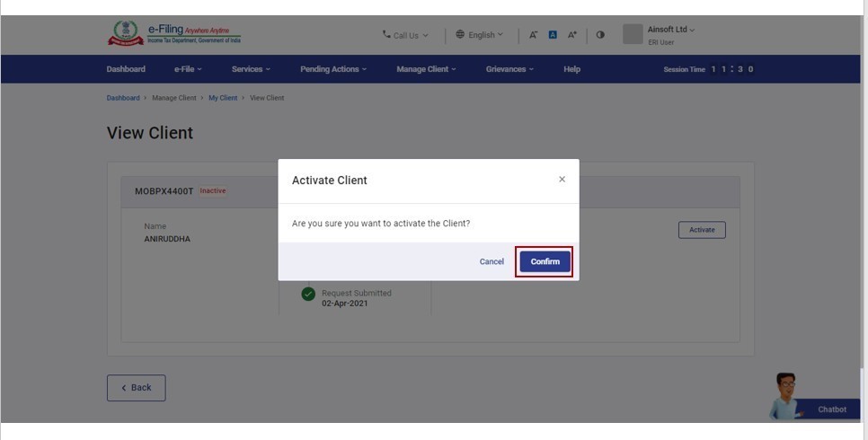Close the Activate Client dialog with X
The image size is (868, 440).
click(x=562, y=180)
